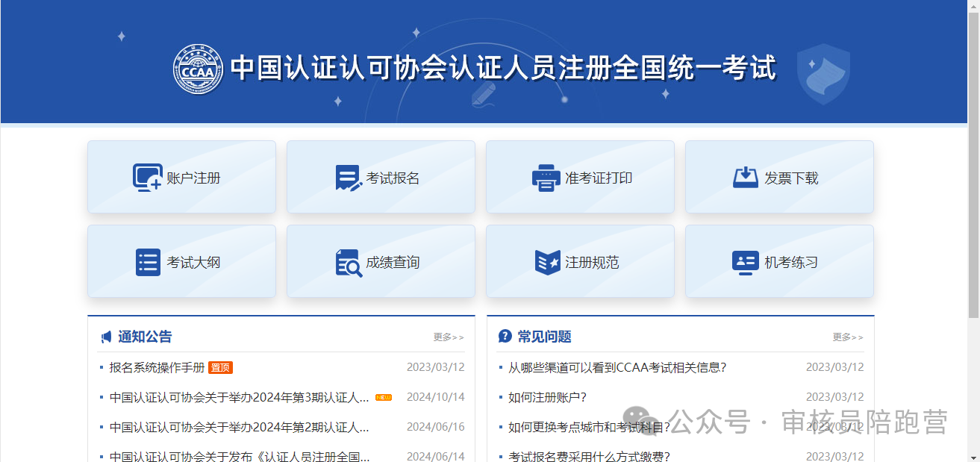Open FAQ about CCAA考试相关信息 channels
The width and height of the screenshot is (980, 462).
click(617, 367)
